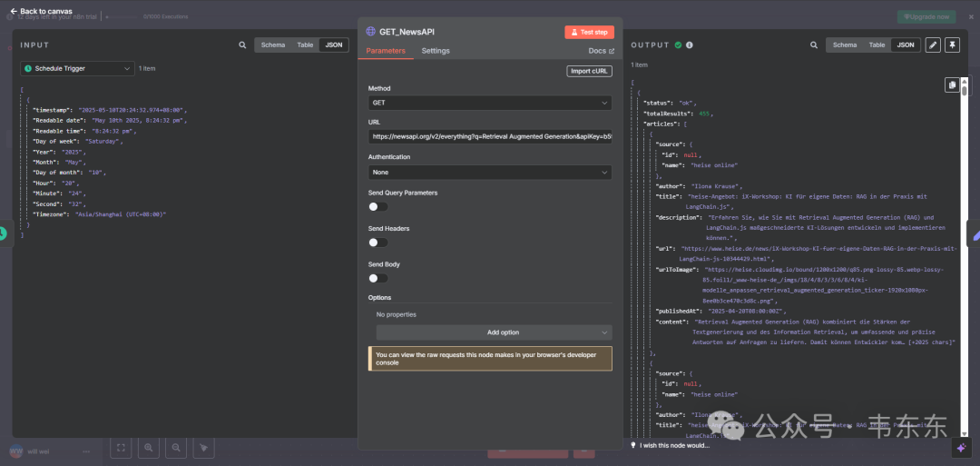The height and width of the screenshot is (466, 980).
Task: Open the Method dropdown showing GET
Action: [490, 103]
